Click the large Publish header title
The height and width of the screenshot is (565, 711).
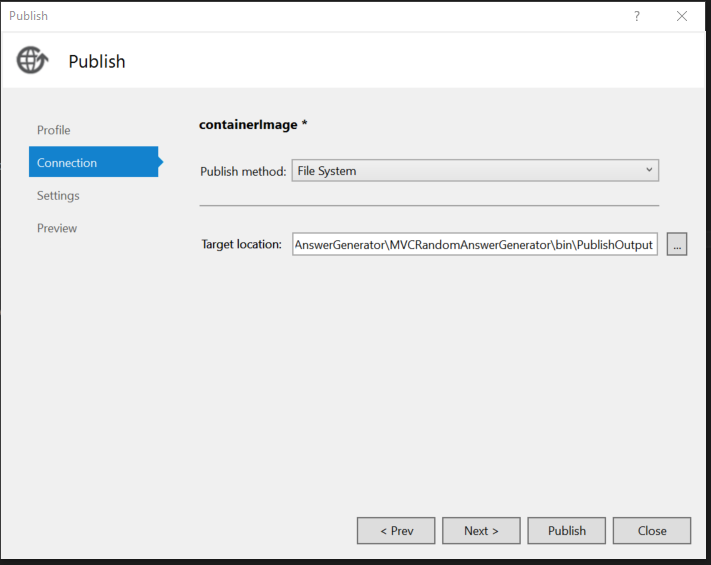(x=97, y=62)
